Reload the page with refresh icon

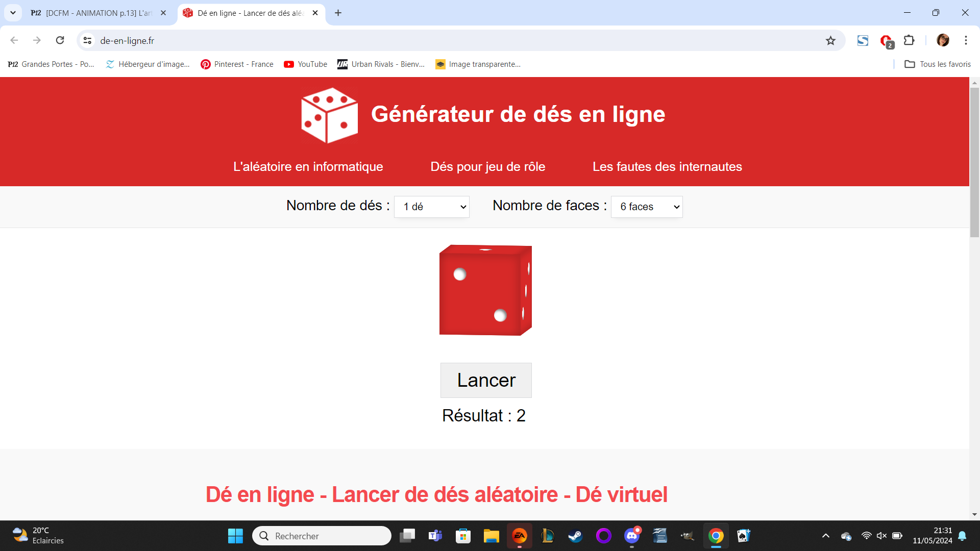click(x=60, y=40)
